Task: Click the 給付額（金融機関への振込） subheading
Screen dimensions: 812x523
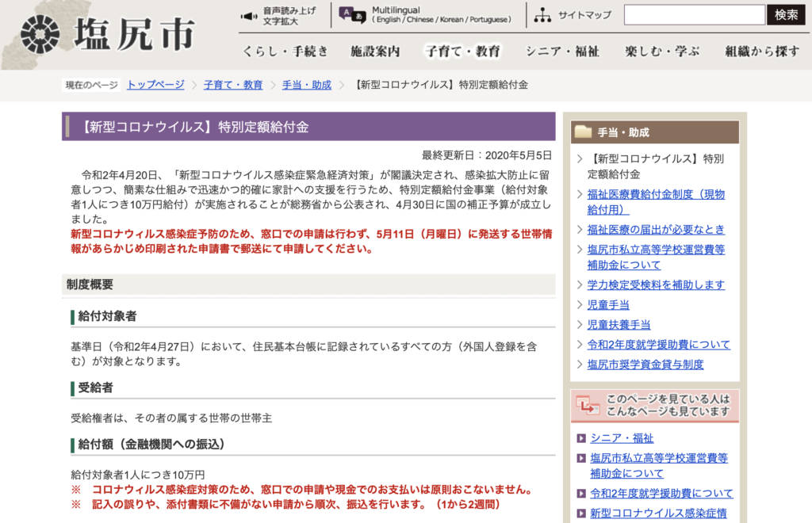Action: click(151, 445)
